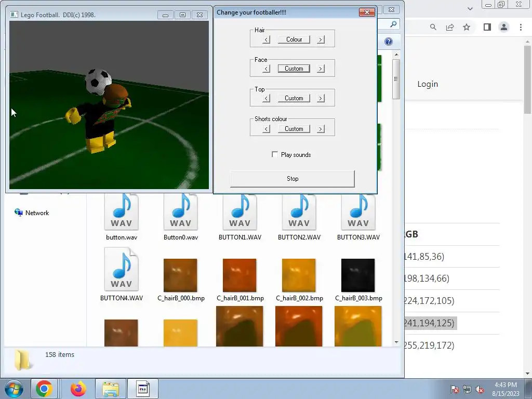The image size is (532, 399).
Task: Open Firefox from the taskbar
Action: coord(78,389)
